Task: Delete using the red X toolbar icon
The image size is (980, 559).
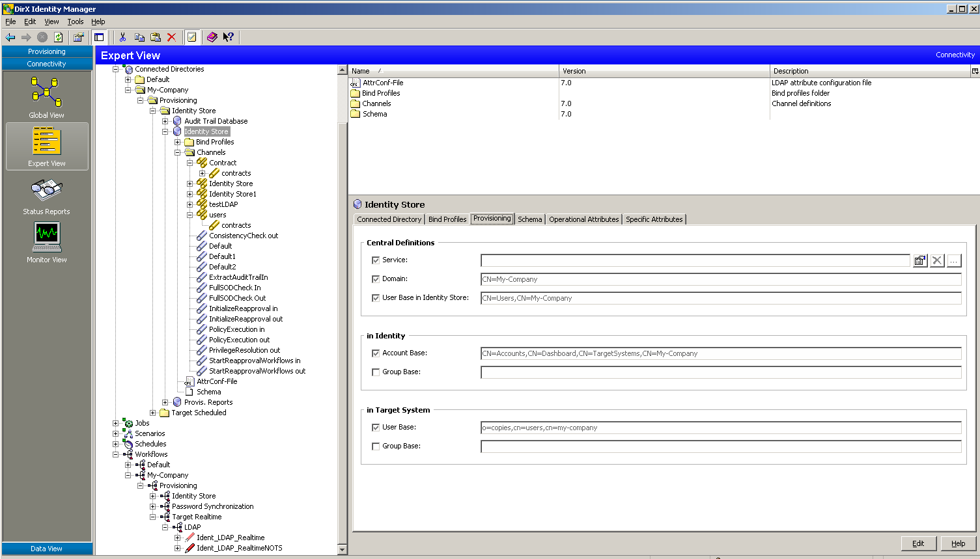Action: point(171,37)
